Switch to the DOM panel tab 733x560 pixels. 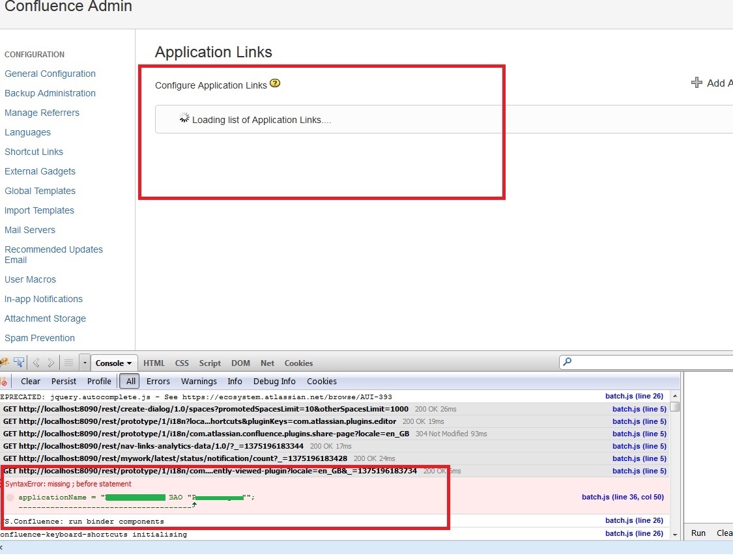pyautogui.click(x=240, y=363)
